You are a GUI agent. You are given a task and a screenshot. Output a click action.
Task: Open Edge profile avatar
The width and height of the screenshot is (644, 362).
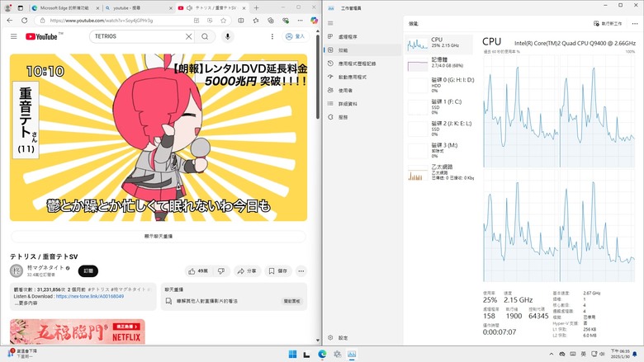click(7, 7)
